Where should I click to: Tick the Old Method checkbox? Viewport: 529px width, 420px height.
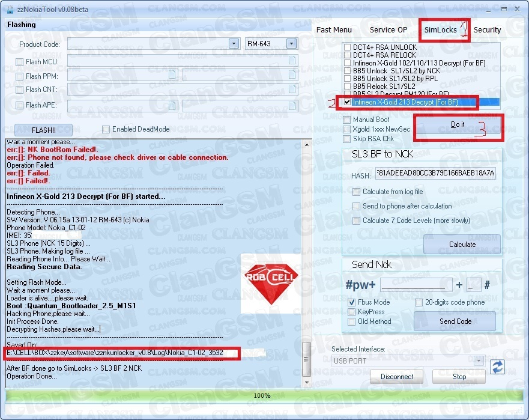tap(351, 321)
